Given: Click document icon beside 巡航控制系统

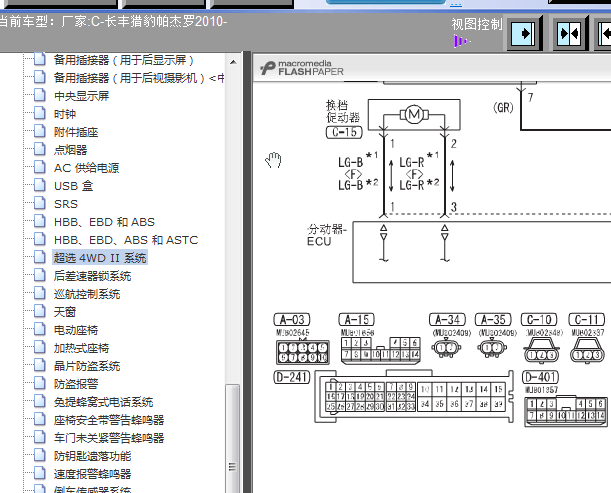Looking at the screenshot, I should coord(40,293).
